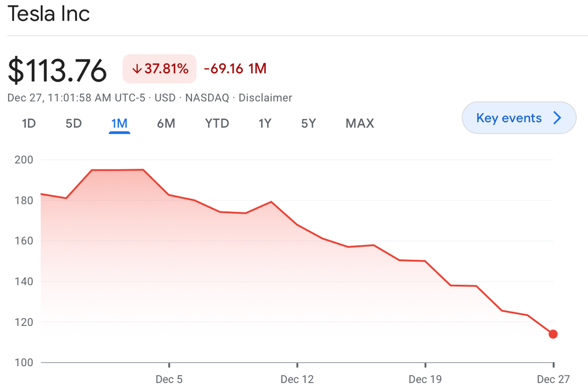Click the 37.81% decline badge
588x392 pixels.
click(x=159, y=69)
